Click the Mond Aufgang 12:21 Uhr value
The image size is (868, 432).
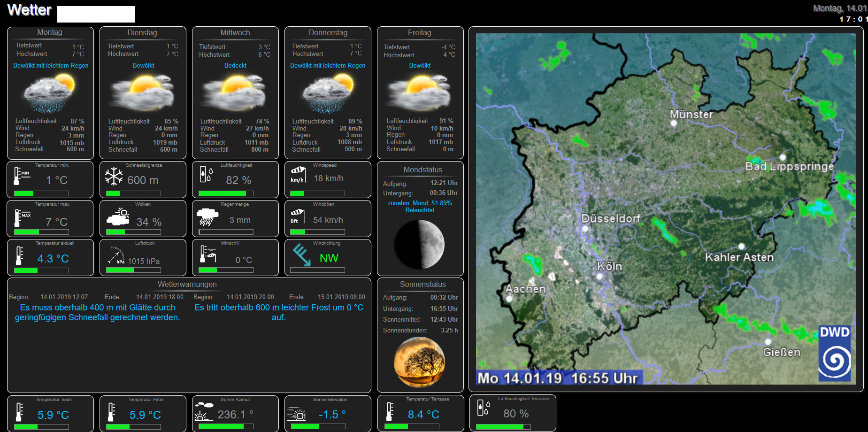(444, 183)
